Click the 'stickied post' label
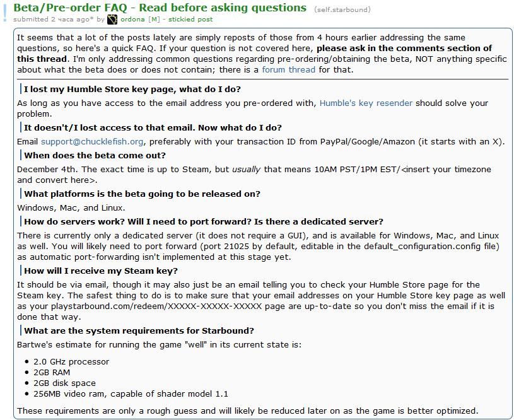 (x=190, y=20)
